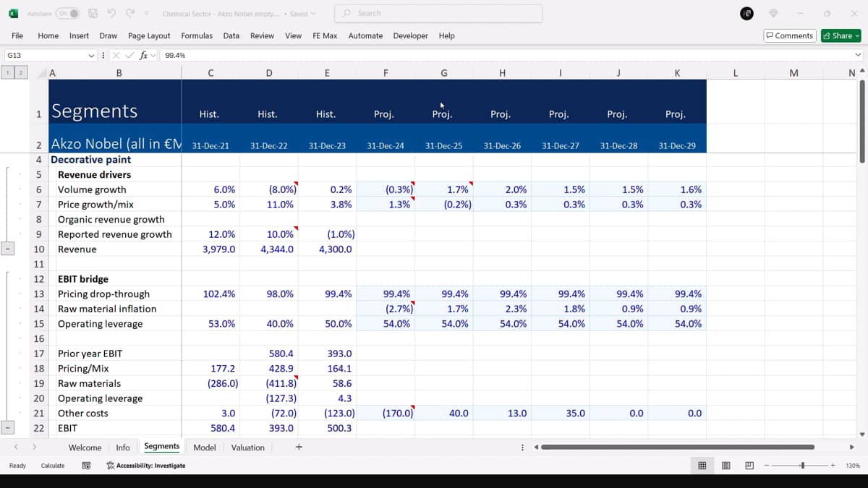Confirm entry with the checkmark icon
The height and width of the screenshot is (488, 868).
[130, 55]
